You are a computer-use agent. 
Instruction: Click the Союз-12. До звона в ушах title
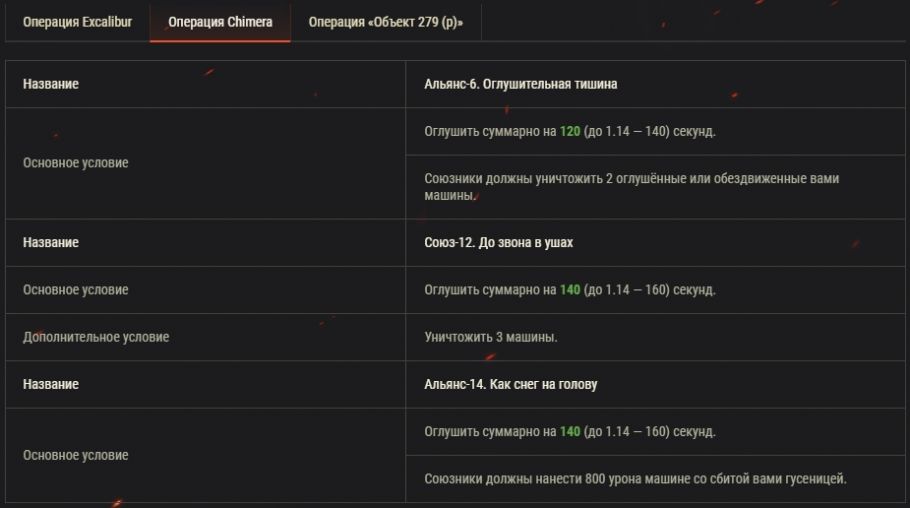[x=498, y=243]
